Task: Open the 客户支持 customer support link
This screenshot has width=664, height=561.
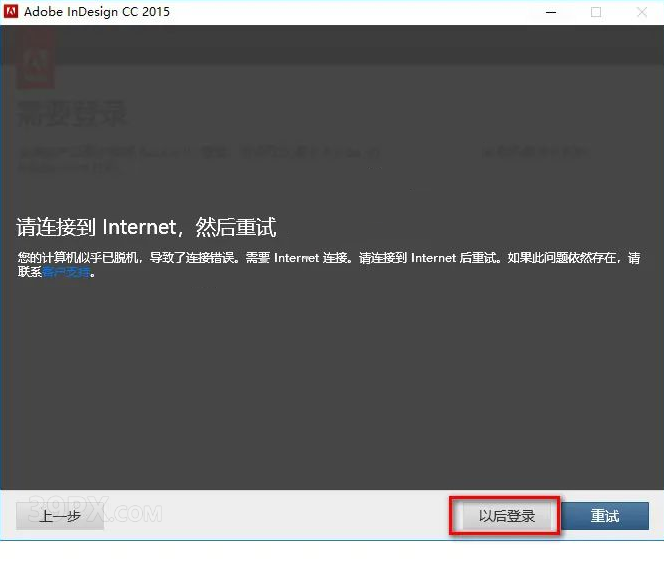Action: pyautogui.click(x=66, y=272)
